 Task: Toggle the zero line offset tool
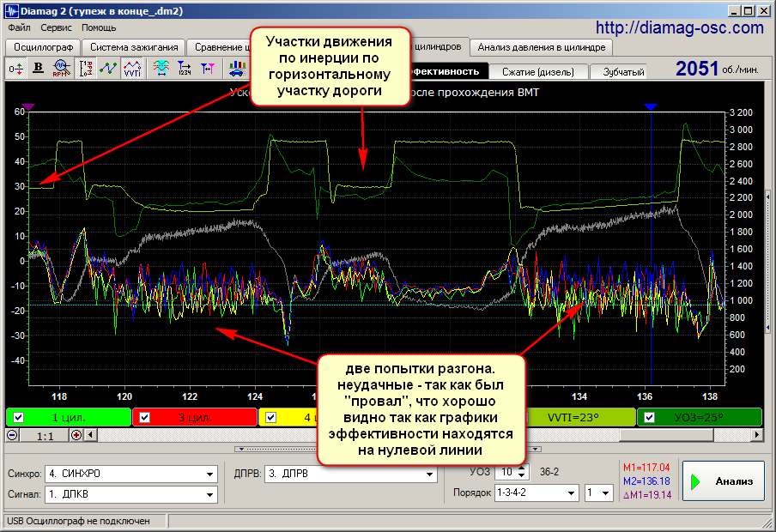coord(15,69)
